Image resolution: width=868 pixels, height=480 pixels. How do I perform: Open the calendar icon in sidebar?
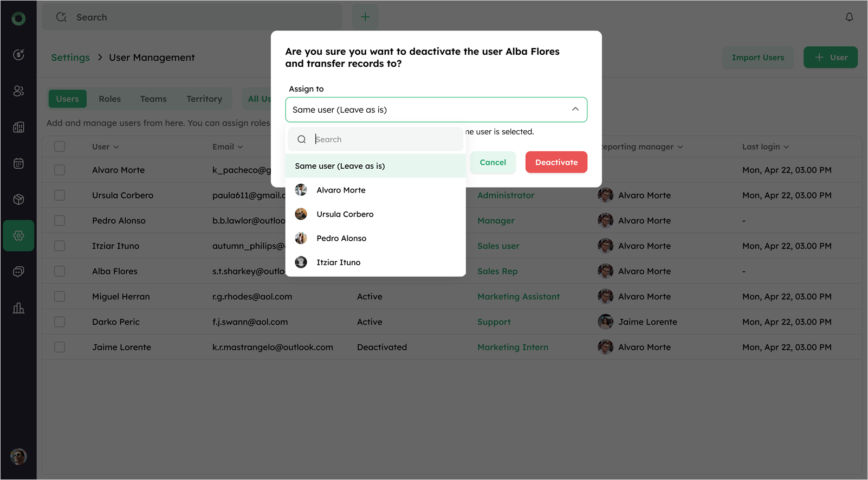click(18, 163)
